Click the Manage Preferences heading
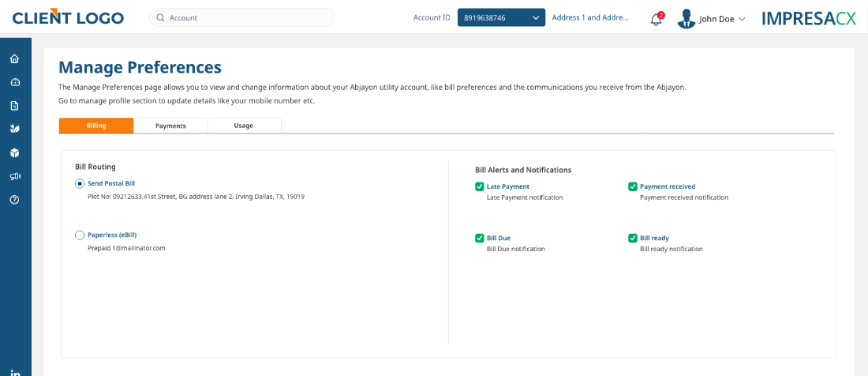The height and width of the screenshot is (376, 868). pos(140,68)
